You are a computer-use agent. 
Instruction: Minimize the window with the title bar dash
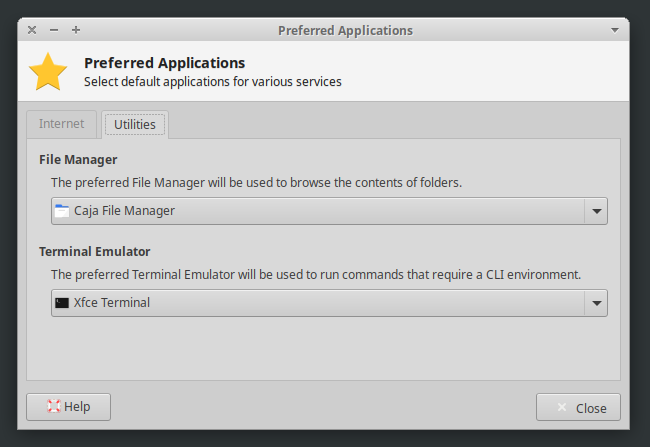tap(54, 30)
